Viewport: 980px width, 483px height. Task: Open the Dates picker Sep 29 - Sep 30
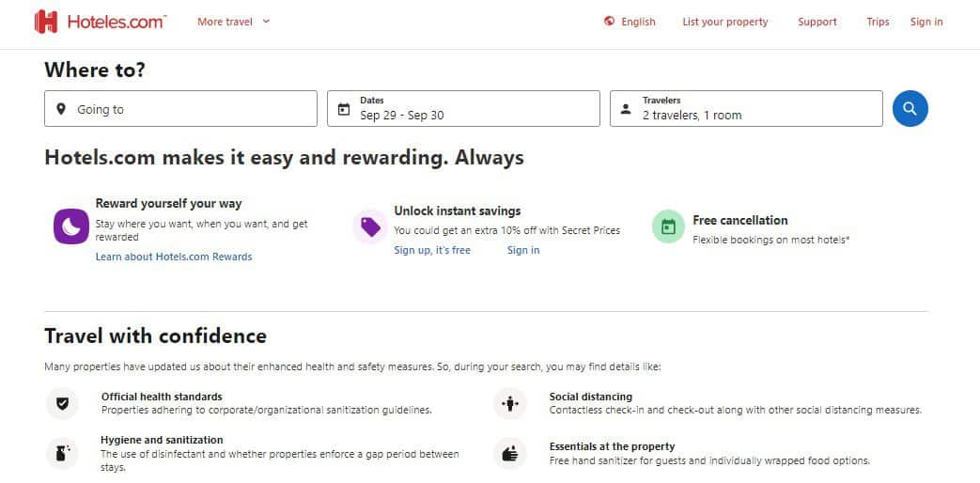[x=463, y=109]
